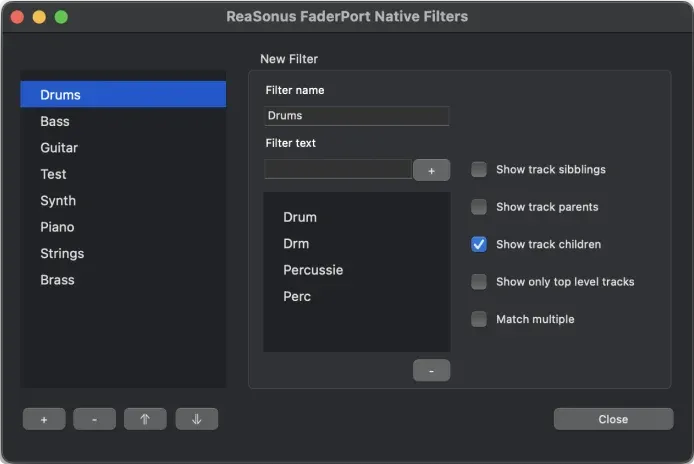Select the Bass filter
This screenshot has height=464, width=694.
point(123,121)
